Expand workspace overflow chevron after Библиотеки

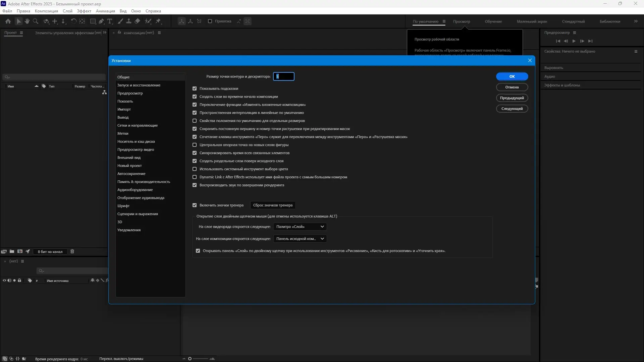[636, 21]
